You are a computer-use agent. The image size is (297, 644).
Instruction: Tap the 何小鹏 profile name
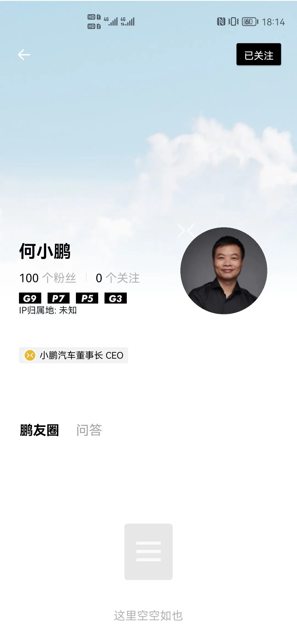coord(45,251)
